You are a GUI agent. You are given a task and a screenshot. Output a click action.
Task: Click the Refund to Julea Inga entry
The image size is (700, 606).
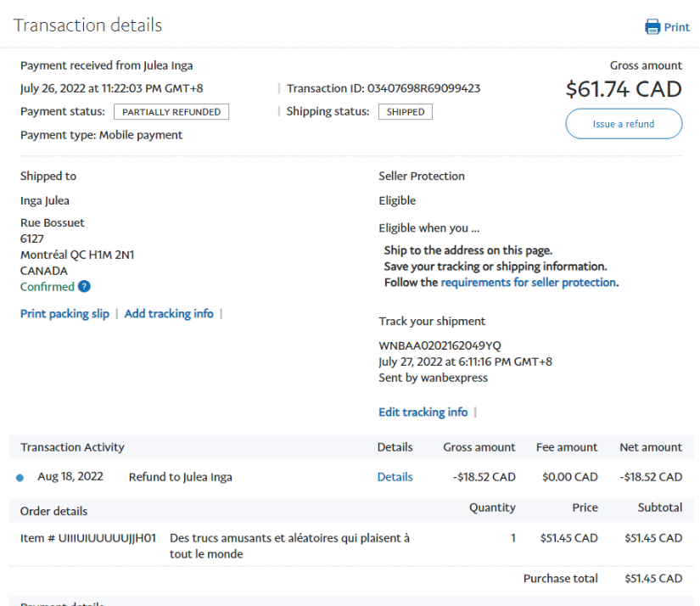tap(180, 477)
